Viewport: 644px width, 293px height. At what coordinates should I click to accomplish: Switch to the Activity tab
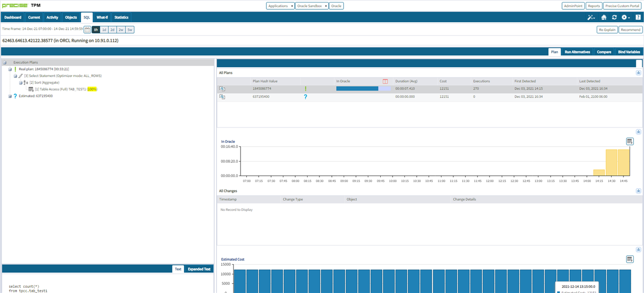click(53, 17)
